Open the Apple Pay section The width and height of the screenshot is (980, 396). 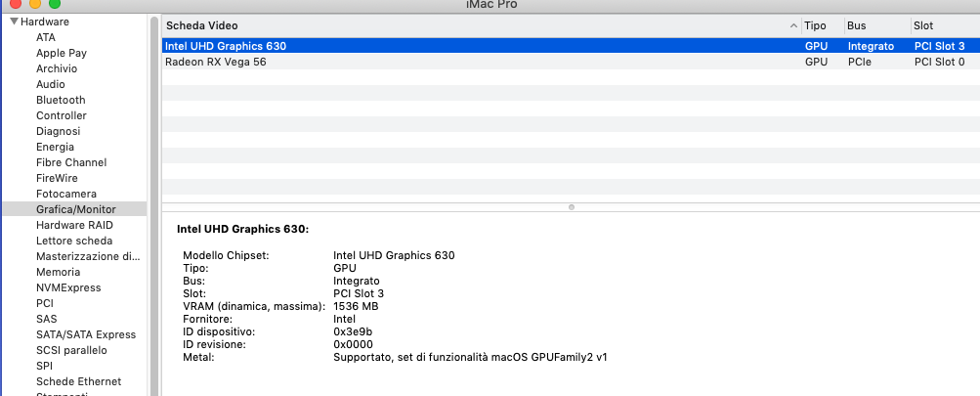tap(62, 53)
